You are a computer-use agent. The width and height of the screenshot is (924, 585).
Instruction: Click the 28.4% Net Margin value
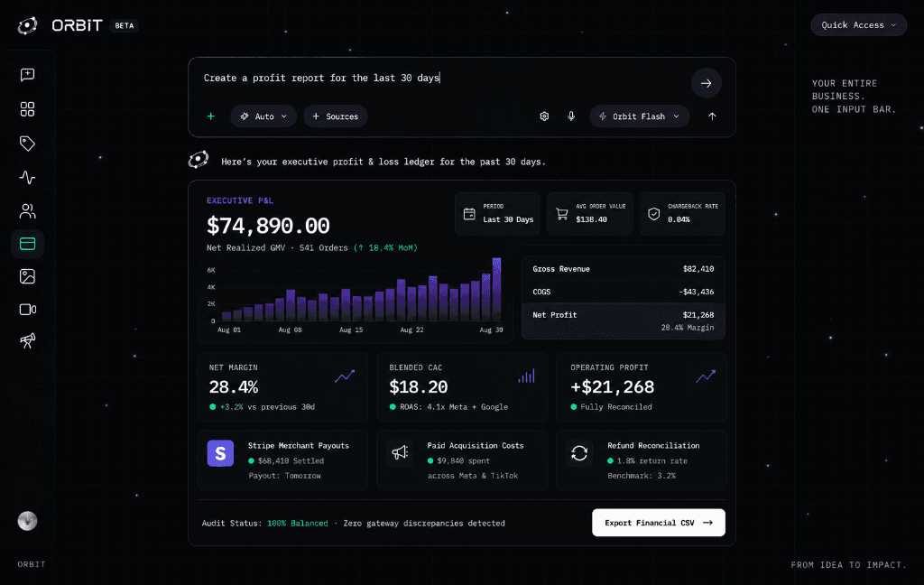click(234, 387)
